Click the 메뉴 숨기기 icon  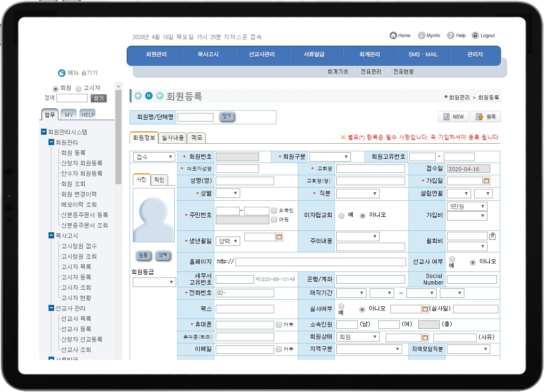pyautogui.click(x=62, y=73)
